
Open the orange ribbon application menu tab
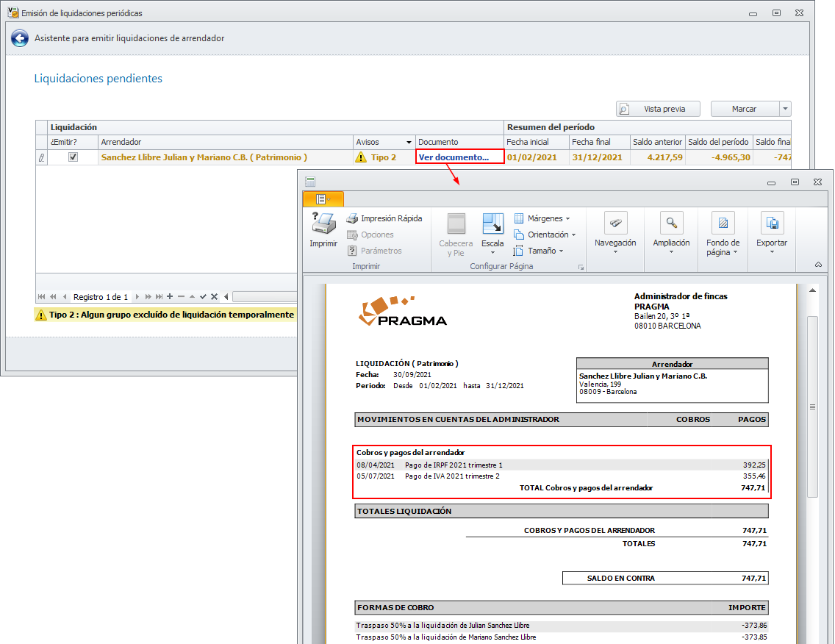(x=323, y=199)
